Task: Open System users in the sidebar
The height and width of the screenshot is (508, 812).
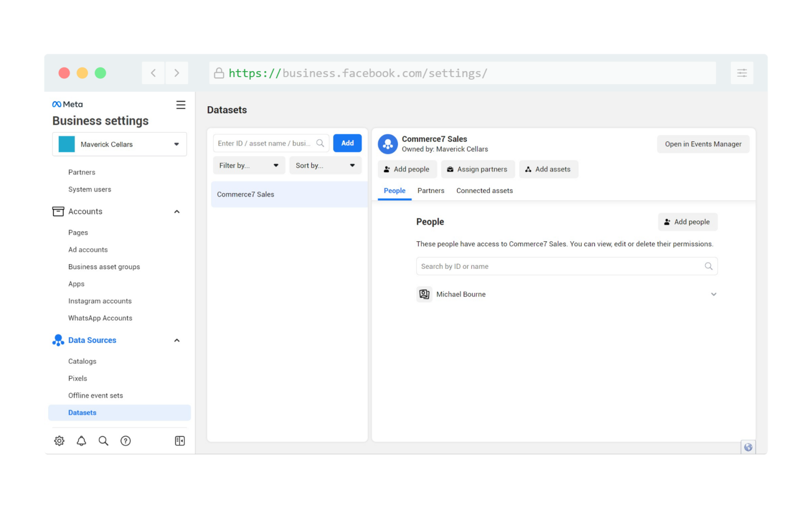Action: click(x=90, y=189)
